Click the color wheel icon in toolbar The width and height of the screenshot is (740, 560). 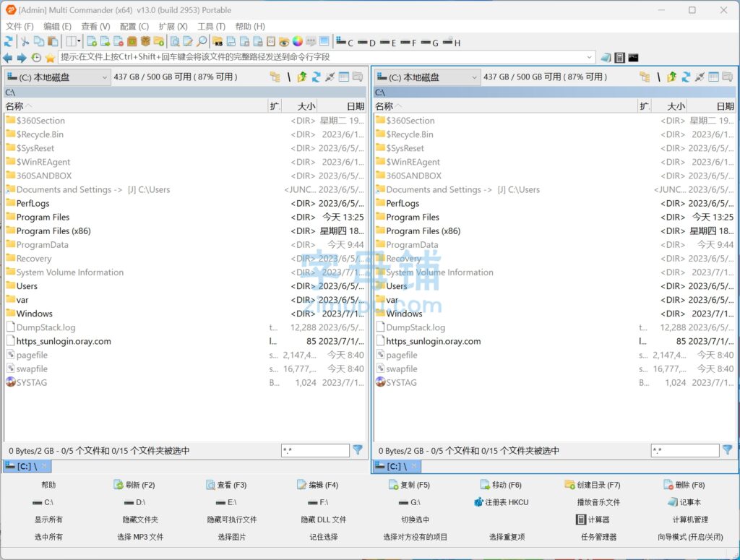(297, 41)
